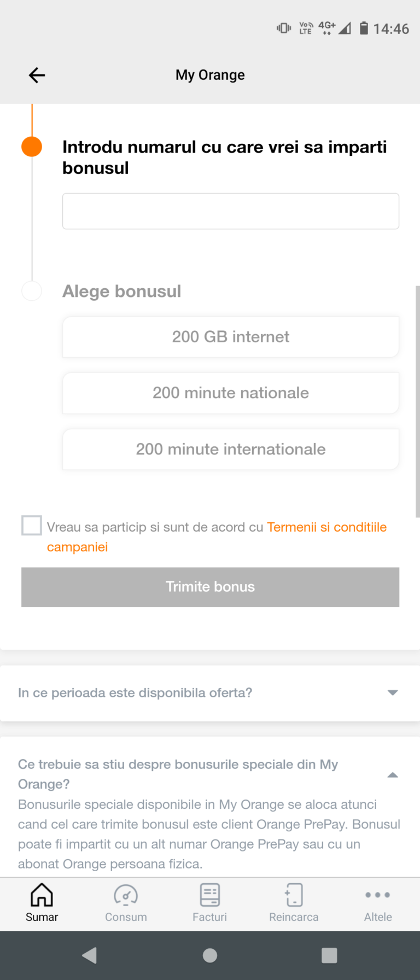Open the Reincarca top-up tab
Image resolution: width=420 pixels, height=980 pixels.
click(294, 903)
